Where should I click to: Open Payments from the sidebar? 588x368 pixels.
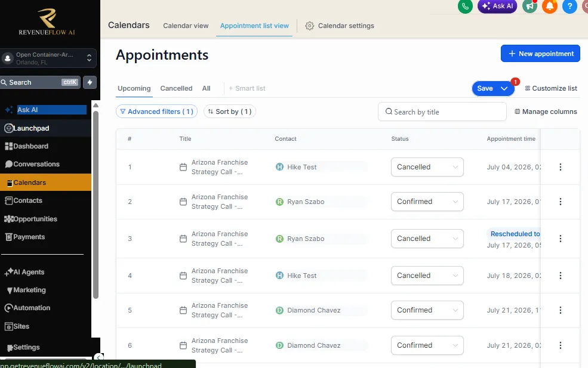(45, 237)
